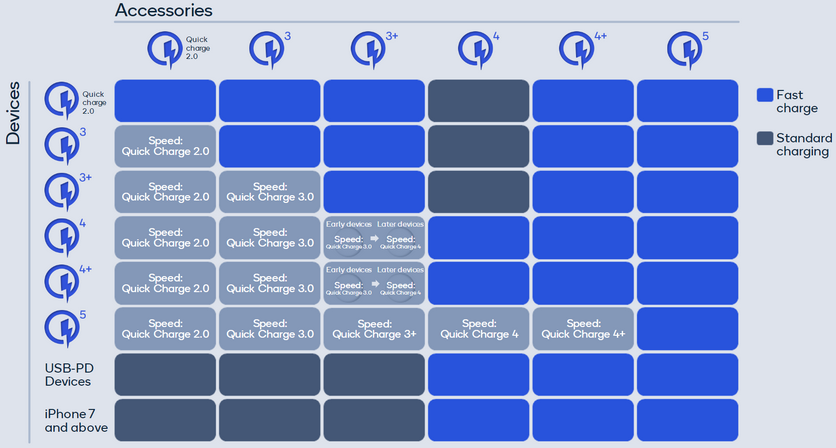Select the Quick Charge 4+ device icon
This screenshot has height=448, width=836.
click(x=62, y=283)
